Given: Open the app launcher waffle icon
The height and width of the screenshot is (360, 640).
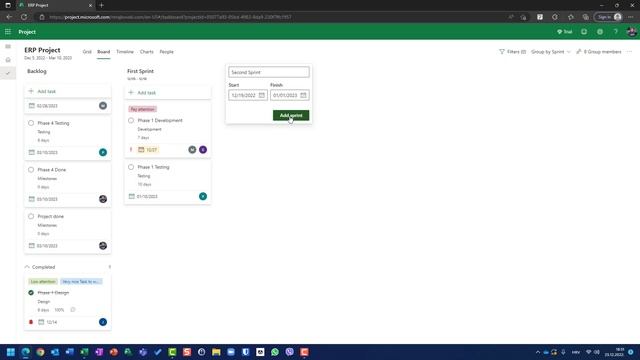Looking at the screenshot, I should pos(8,32).
